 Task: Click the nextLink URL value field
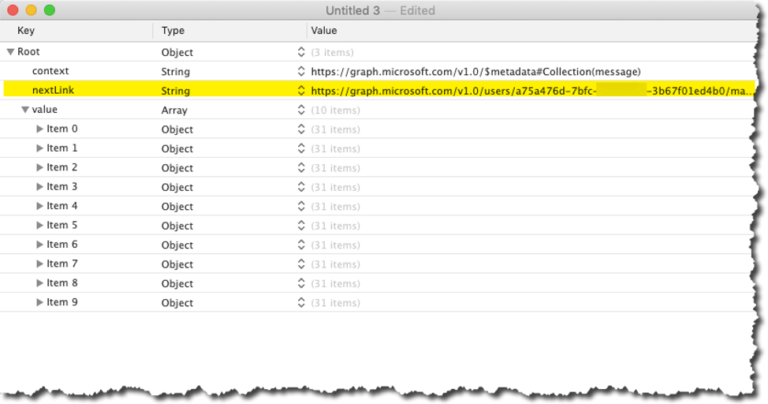click(530, 91)
